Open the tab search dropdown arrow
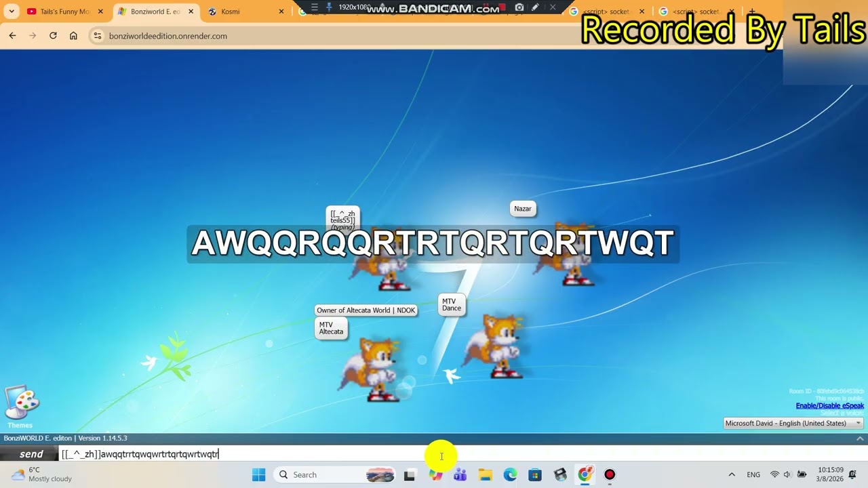 click(12, 12)
